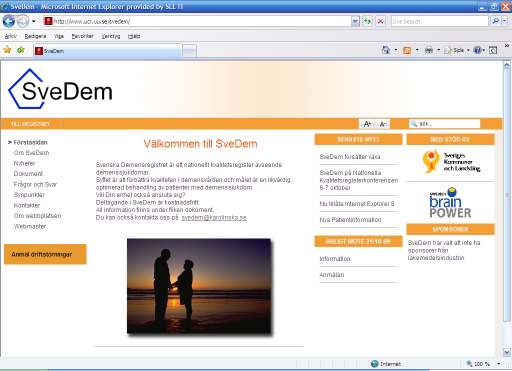
Task: Click the page scrollbar up arrow
Action: 507,65
